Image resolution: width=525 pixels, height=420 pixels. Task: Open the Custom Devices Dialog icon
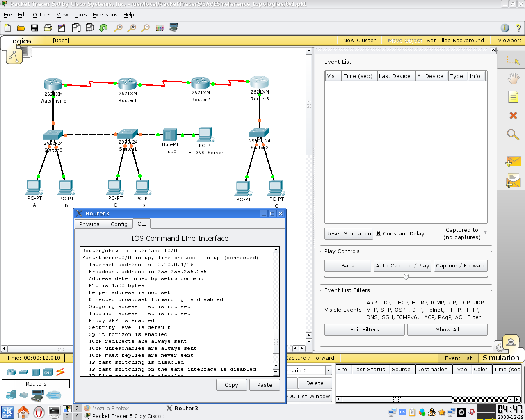173,28
